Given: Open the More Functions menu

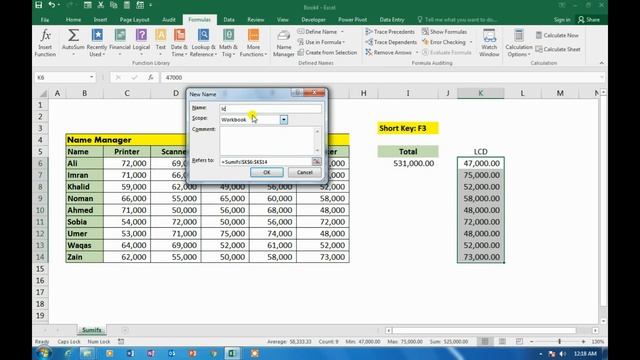Looking at the screenshot, I should point(253,43).
